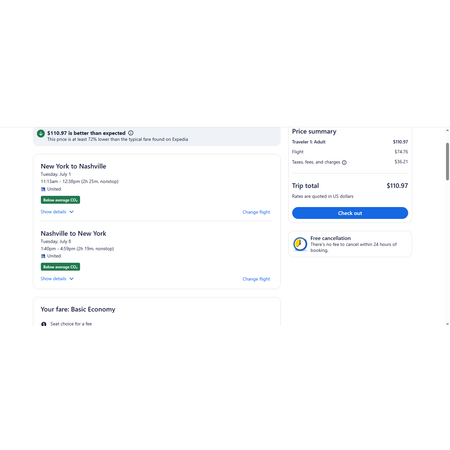Change flight for Nashville to New York

pos(256,279)
